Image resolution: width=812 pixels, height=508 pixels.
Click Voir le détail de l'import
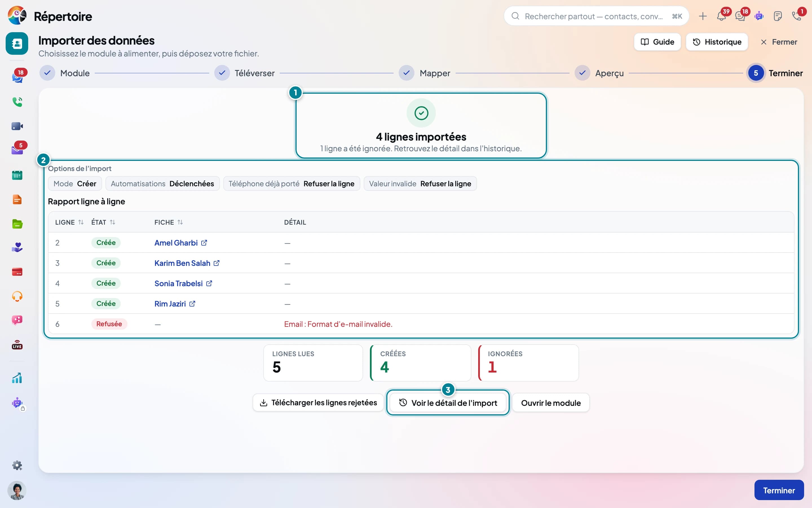click(448, 403)
